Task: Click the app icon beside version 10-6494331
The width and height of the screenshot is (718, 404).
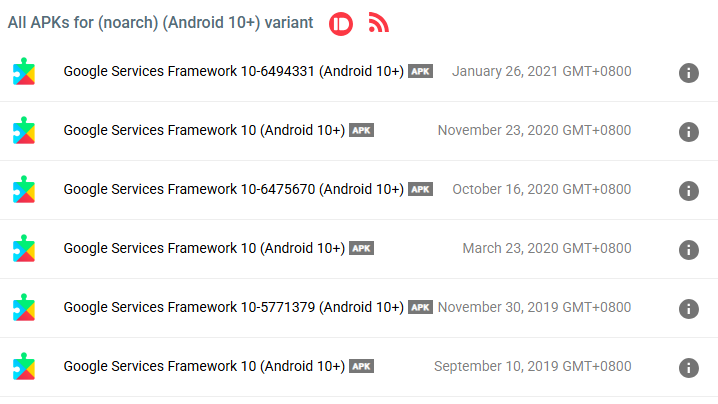Action: [23, 72]
